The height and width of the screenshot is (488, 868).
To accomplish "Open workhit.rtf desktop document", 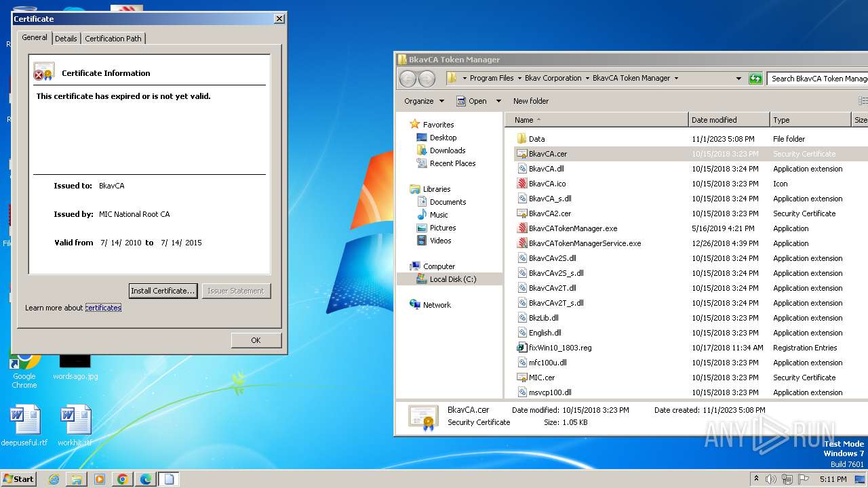I will click(x=75, y=426).
